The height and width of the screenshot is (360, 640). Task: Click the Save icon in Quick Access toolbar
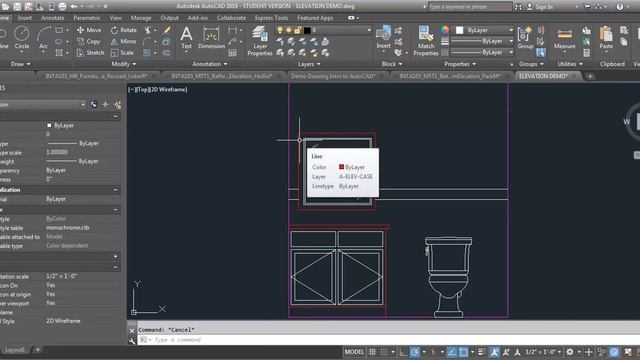17,6
